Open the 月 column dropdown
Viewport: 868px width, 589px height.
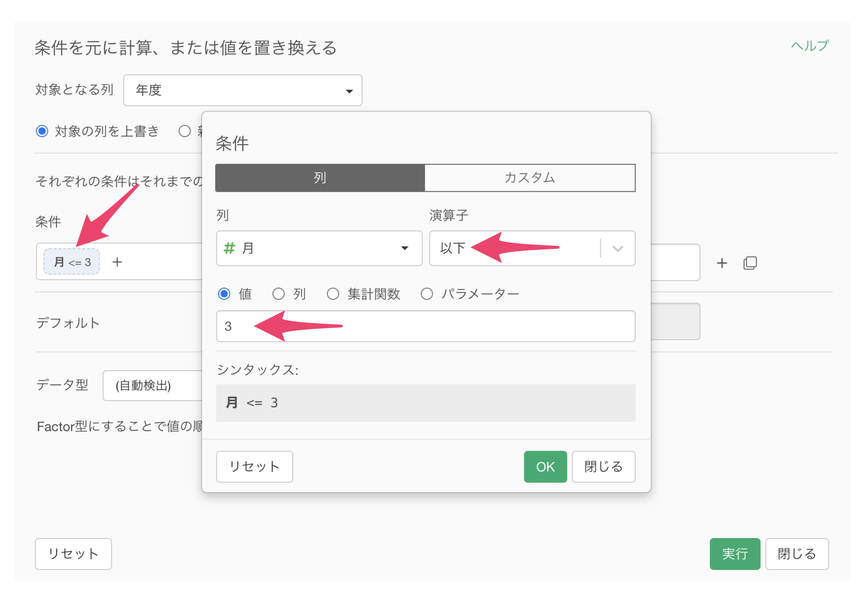[x=319, y=248]
